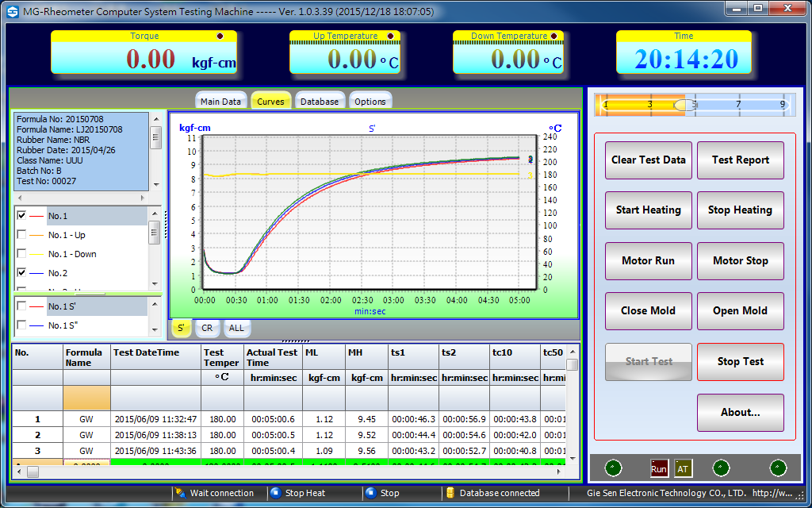The height and width of the screenshot is (508, 812).
Task: Check the No.1 S' curve checkbox
Action: (22, 306)
